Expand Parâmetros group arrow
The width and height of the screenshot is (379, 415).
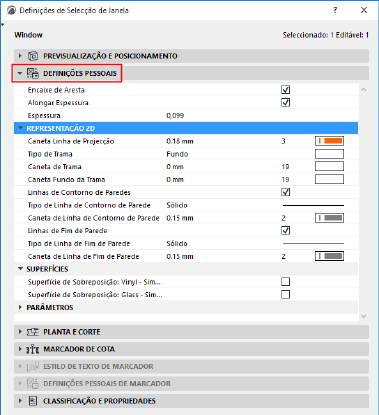point(20,307)
